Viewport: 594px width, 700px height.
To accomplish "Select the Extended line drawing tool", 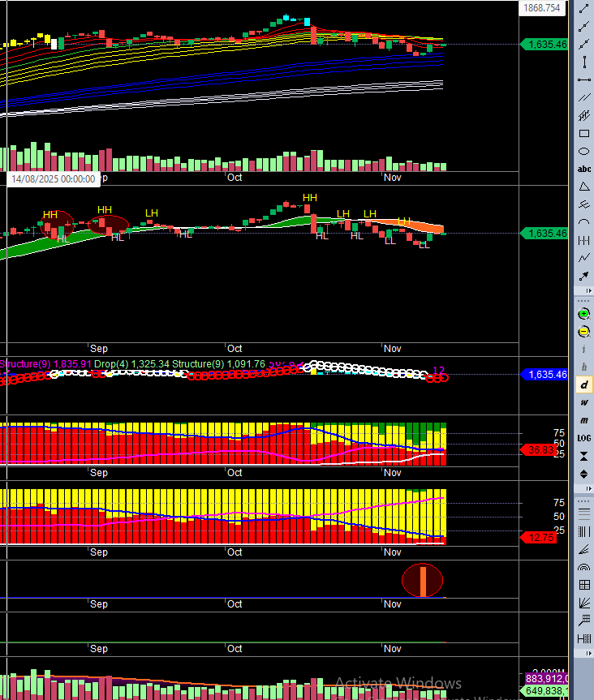I will click(x=583, y=44).
